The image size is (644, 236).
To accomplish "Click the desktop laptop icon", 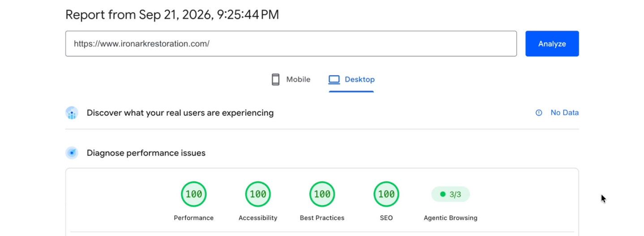I will click(334, 80).
